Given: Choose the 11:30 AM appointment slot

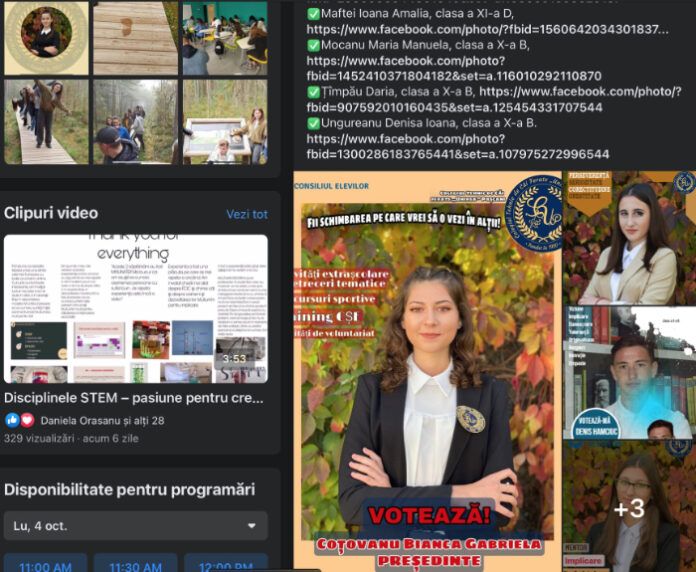Looking at the screenshot, I should coord(137,564).
